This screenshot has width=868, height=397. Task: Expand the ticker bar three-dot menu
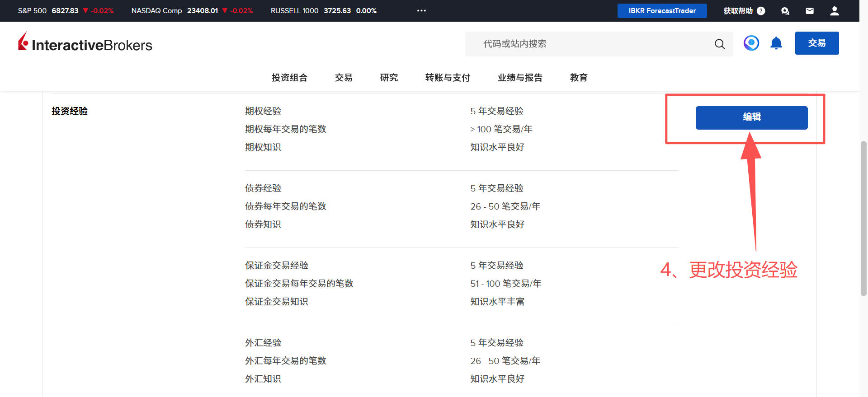point(421,10)
